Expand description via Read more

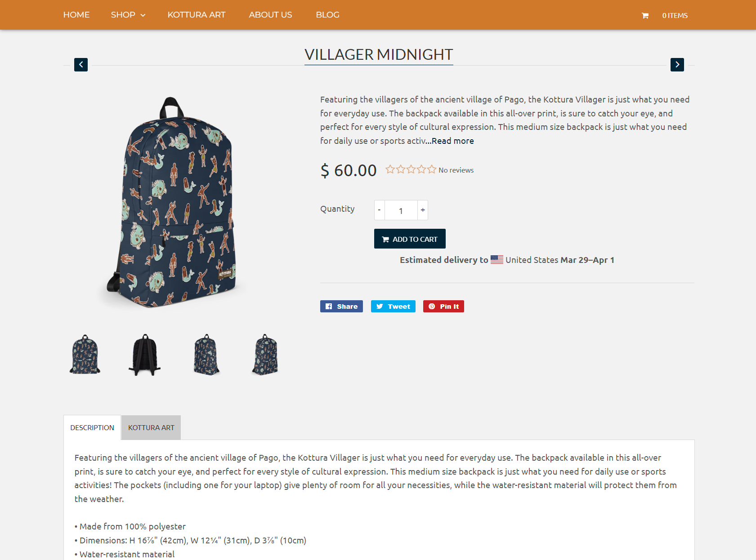452,141
